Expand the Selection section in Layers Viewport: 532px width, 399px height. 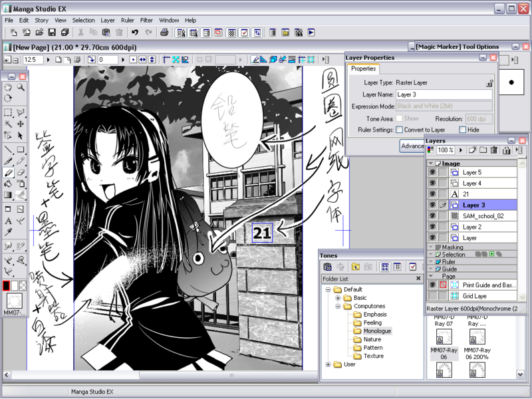pos(431,254)
